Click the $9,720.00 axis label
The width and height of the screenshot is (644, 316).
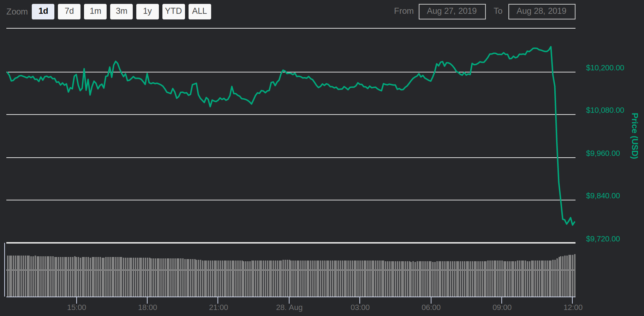coord(603,239)
